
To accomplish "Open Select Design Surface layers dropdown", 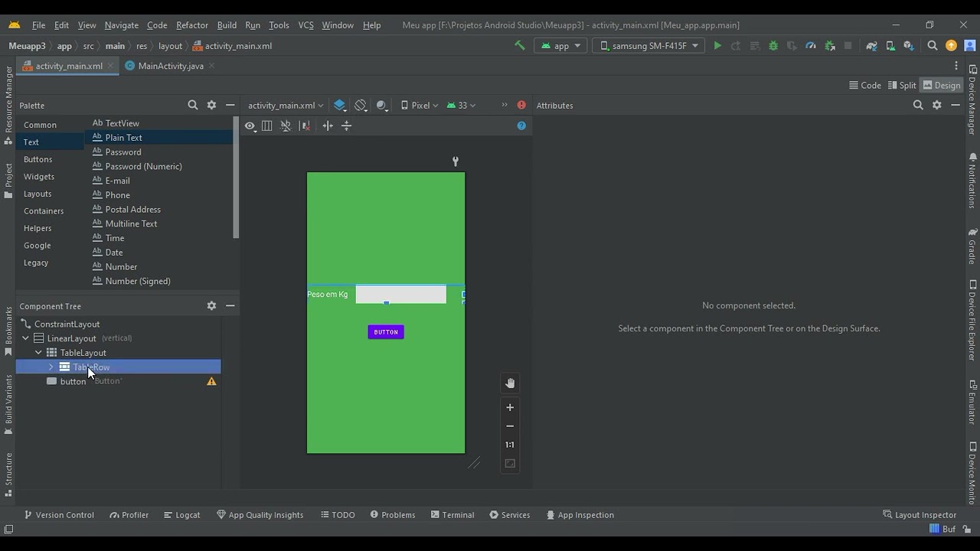I will click(x=340, y=105).
